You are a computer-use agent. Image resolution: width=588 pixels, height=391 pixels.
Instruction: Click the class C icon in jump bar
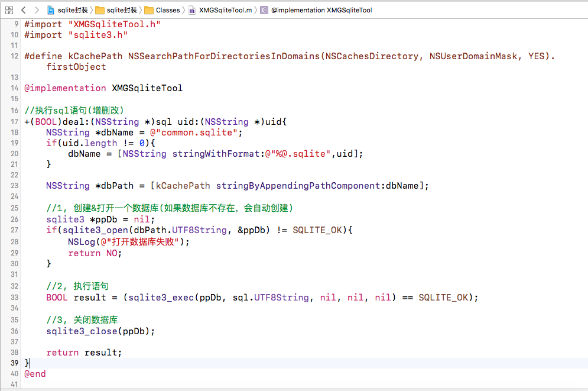(x=264, y=10)
